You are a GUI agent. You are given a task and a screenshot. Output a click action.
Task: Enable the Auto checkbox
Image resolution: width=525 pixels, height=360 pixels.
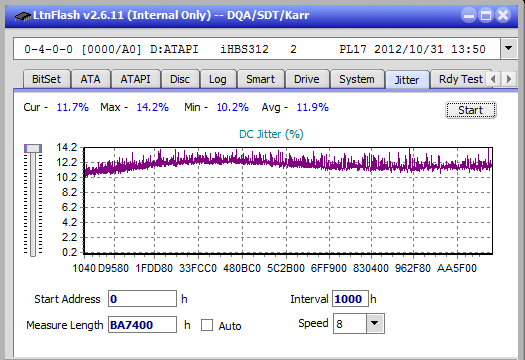tap(207, 325)
